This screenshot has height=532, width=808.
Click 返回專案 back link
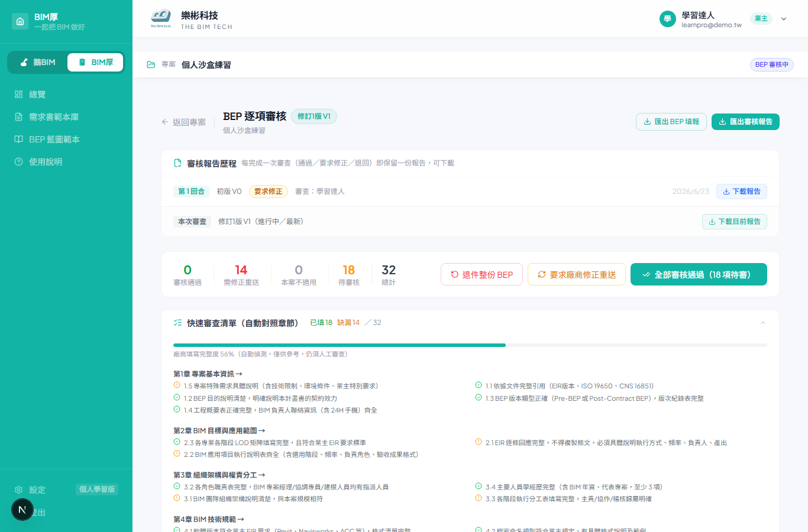click(x=184, y=122)
